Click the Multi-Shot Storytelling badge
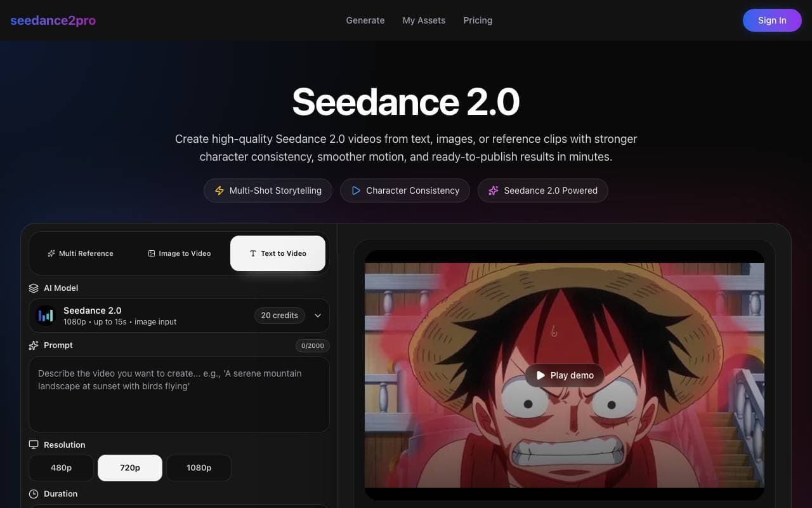The width and height of the screenshot is (812, 508). pyautogui.click(x=268, y=190)
